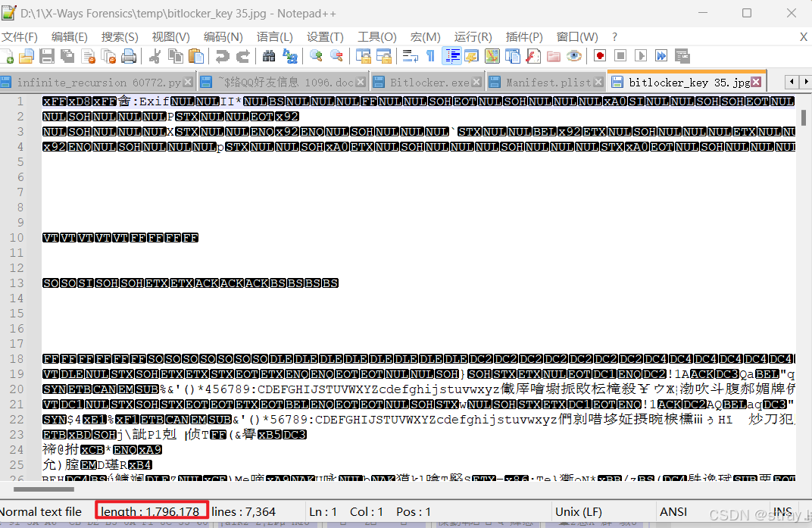Open the 运行(R) menu
Viewport: 812px width, 528px height.
[473, 37]
